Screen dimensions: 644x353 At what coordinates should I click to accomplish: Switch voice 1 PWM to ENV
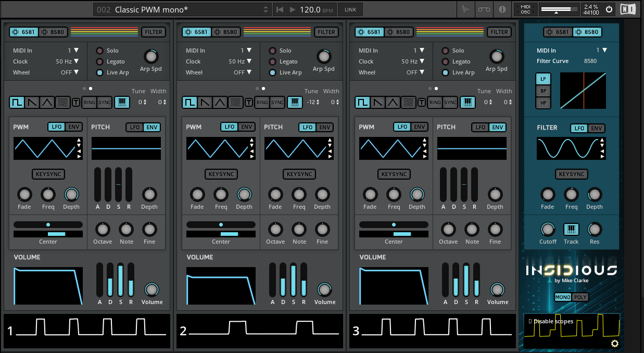point(73,127)
